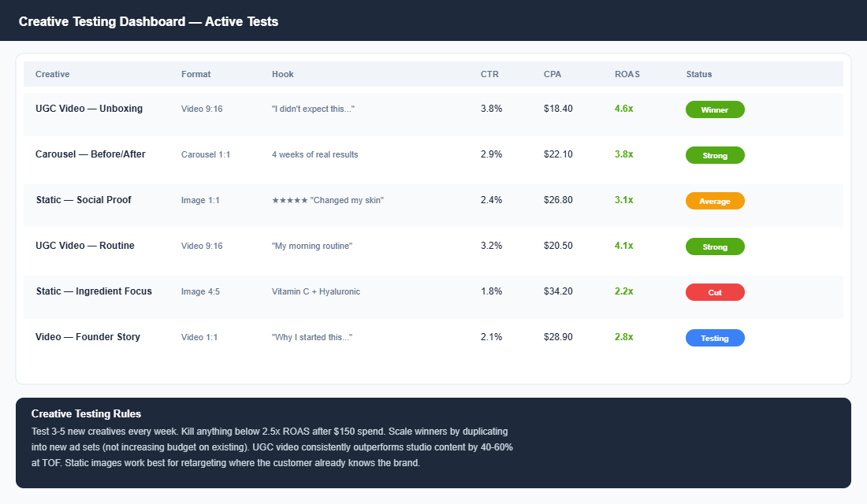The width and height of the screenshot is (867, 504).
Task: Sort by the CTR column header
Action: click(x=489, y=74)
